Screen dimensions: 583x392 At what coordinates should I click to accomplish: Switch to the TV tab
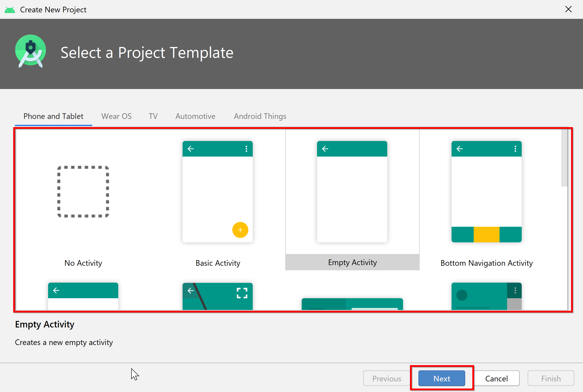pyautogui.click(x=153, y=116)
